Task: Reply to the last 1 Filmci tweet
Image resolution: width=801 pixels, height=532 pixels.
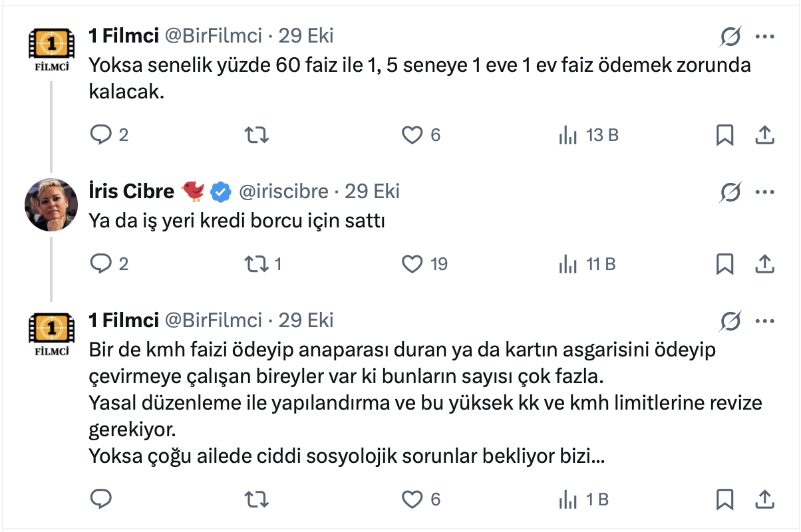Action: [x=100, y=499]
